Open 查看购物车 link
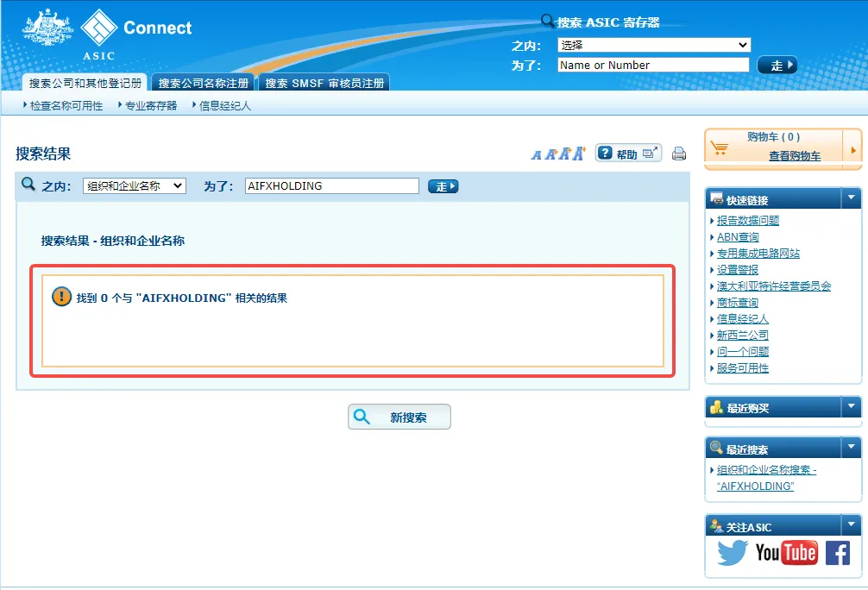Viewport: 868px width, 590px height. click(x=795, y=156)
